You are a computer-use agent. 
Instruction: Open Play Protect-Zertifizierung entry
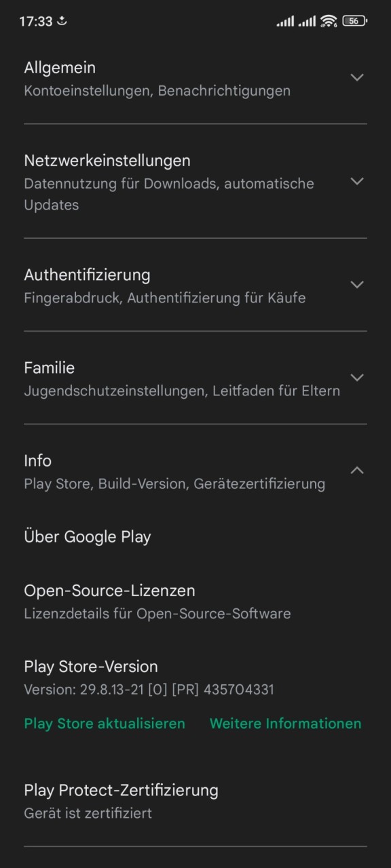pos(195,801)
